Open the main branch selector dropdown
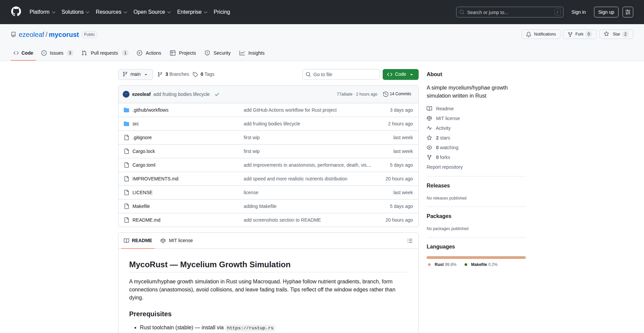This screenshot has width=644, height=333. (x=135, y=74)
